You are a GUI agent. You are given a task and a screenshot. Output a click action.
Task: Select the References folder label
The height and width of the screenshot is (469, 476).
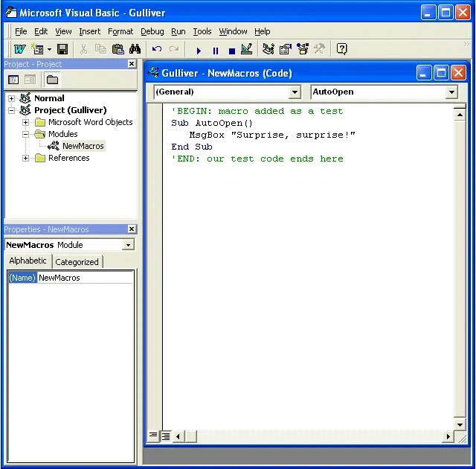[69, 158]
